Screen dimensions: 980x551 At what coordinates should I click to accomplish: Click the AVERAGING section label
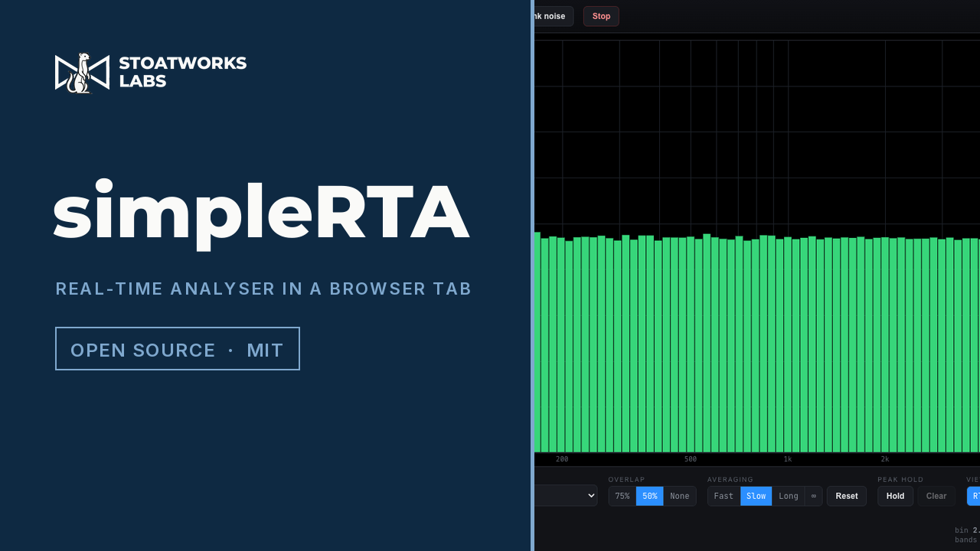(730, 480)
